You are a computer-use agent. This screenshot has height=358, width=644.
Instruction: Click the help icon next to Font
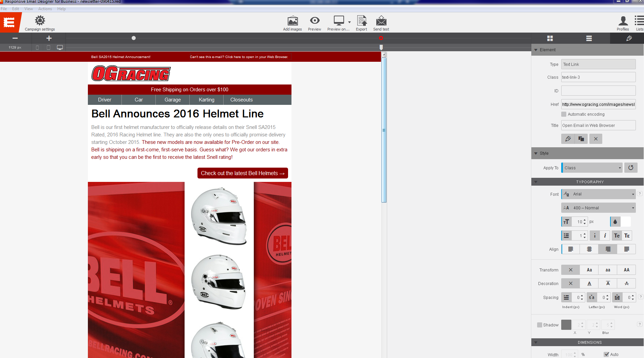640,194
